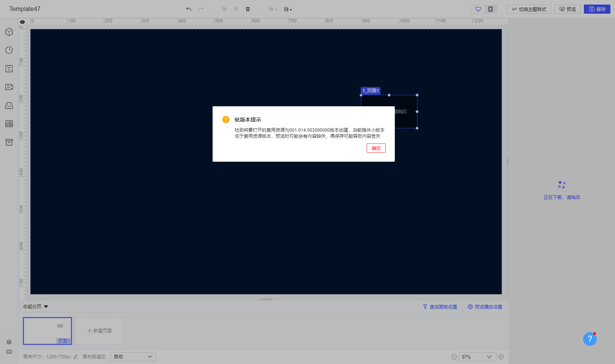Image resolution: width=615 pixels, height=364 pixels.
Task: Click 正在下载，请稍后 loading text
Action: [x=562, y=197]
